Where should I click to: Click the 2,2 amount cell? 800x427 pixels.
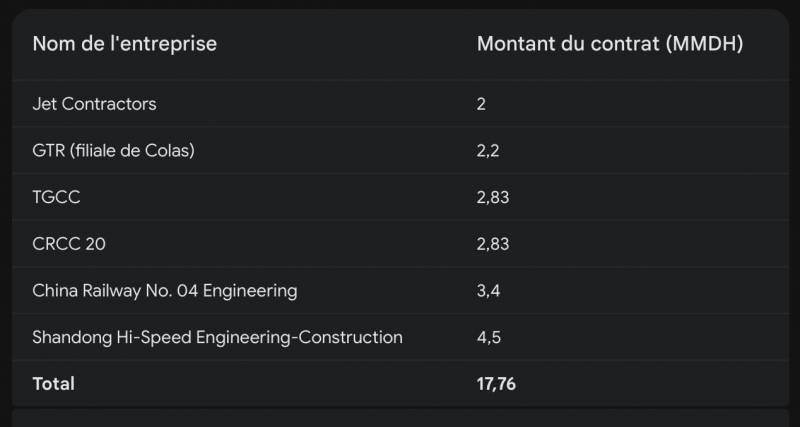(488, 152)
